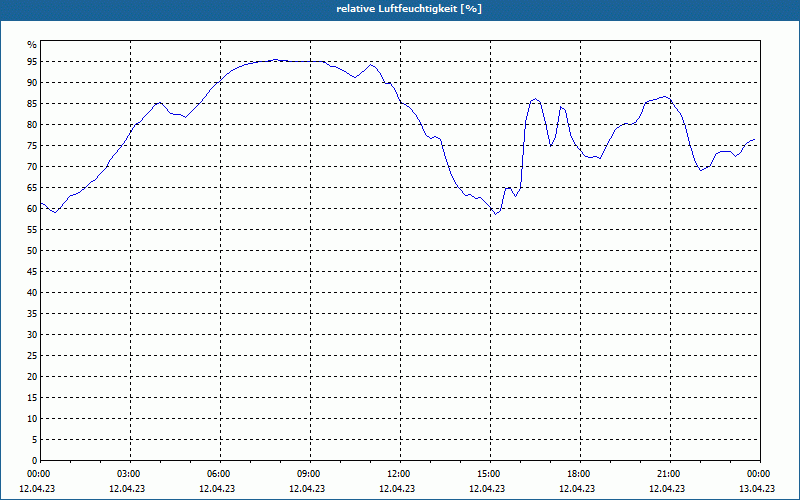Select the 12.04.23 date under 09:00
This screenshot has height=500, width=800.
307,489
